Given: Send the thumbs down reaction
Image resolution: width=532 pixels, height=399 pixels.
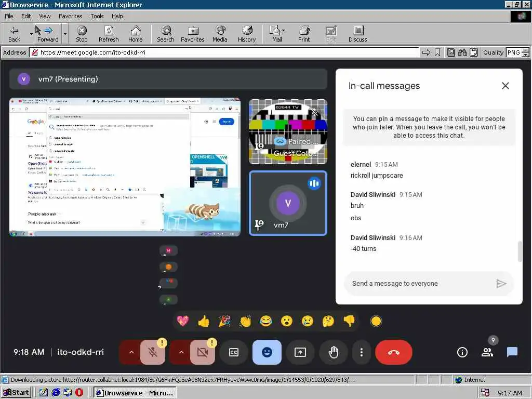Looking at the screenshot, I should pyautogui.click(x=349, y=321).
